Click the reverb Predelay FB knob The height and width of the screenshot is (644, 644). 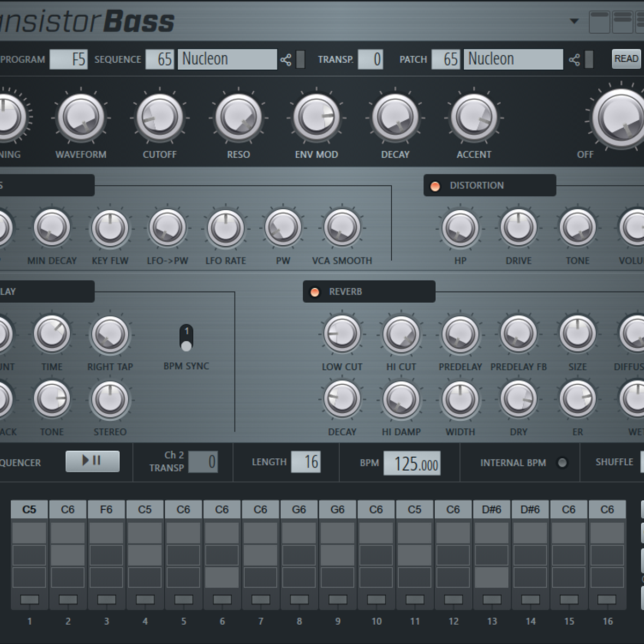coord(518,334)
